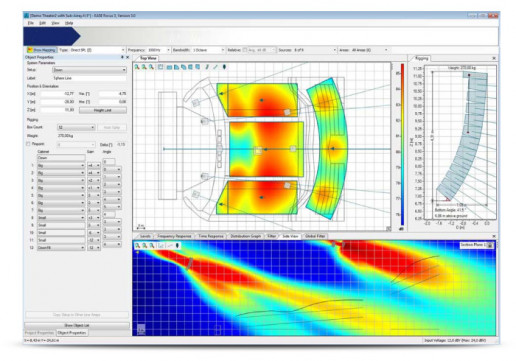The image size is (516, 361).
Task: Open the View menu
Action: 55,23
